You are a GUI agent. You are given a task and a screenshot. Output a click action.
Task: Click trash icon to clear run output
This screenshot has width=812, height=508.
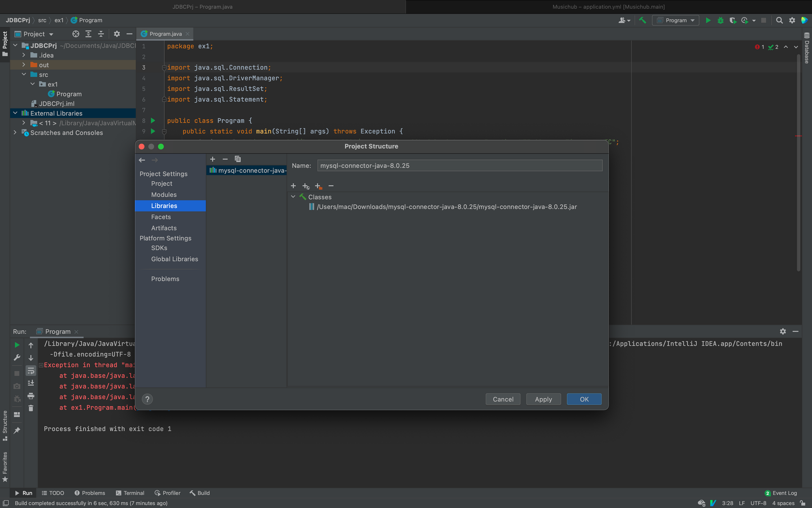click(x=31, y=408)
